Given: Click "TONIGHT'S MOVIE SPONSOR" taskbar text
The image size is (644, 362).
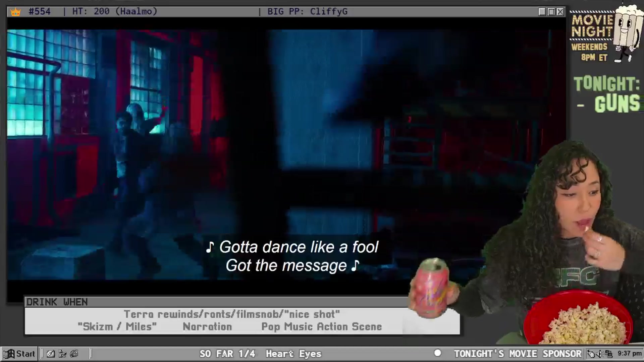Looking at the screenshot, I should (518, 354).
